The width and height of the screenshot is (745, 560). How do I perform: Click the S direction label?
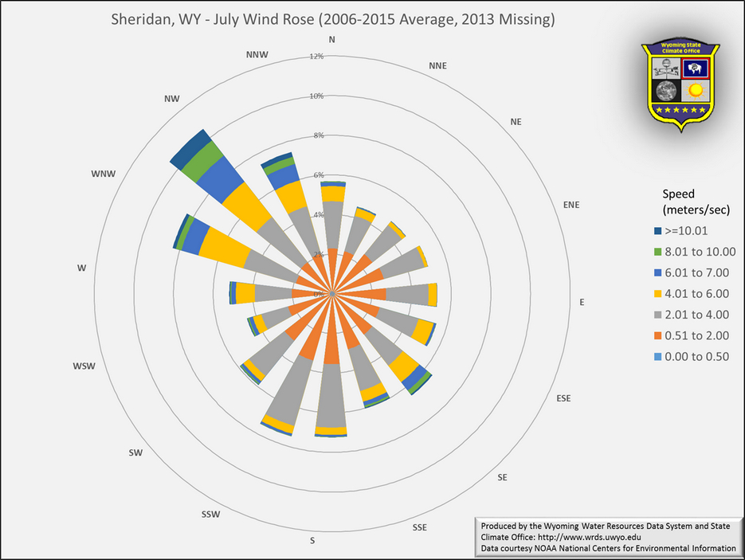(x=312, y=541)
